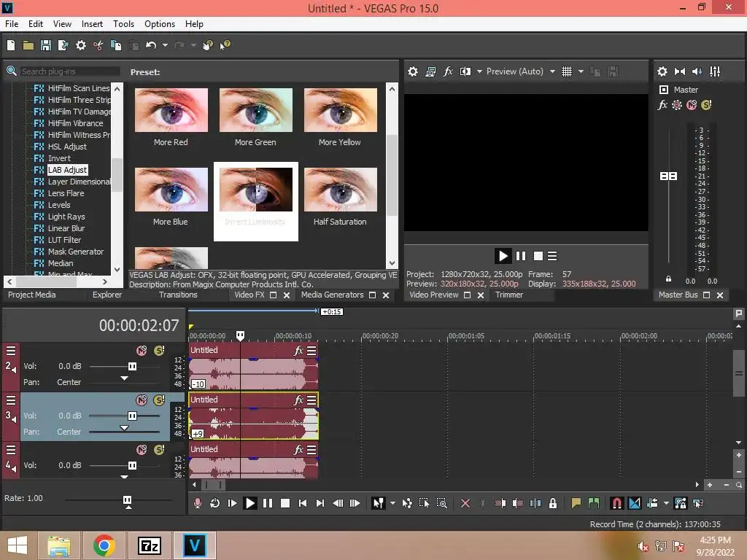Play the Video Preview window
The height and width of the screenshot is (560, 747).
point(503,256)
